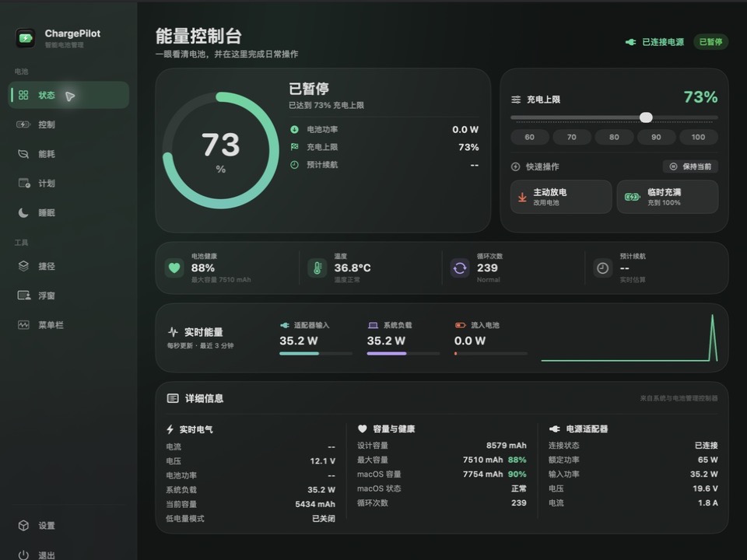Set charge limit preset to 90
The height and width of the screenshot is (560, 747).
coord(656,137)
